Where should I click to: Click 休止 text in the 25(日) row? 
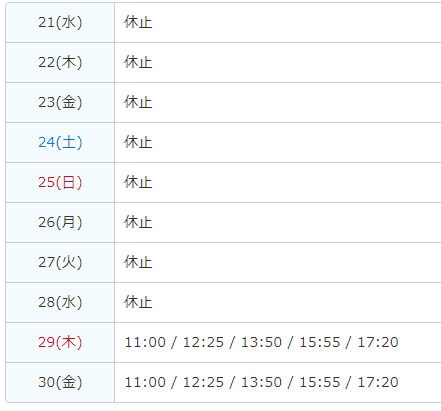tap(138, 182)
